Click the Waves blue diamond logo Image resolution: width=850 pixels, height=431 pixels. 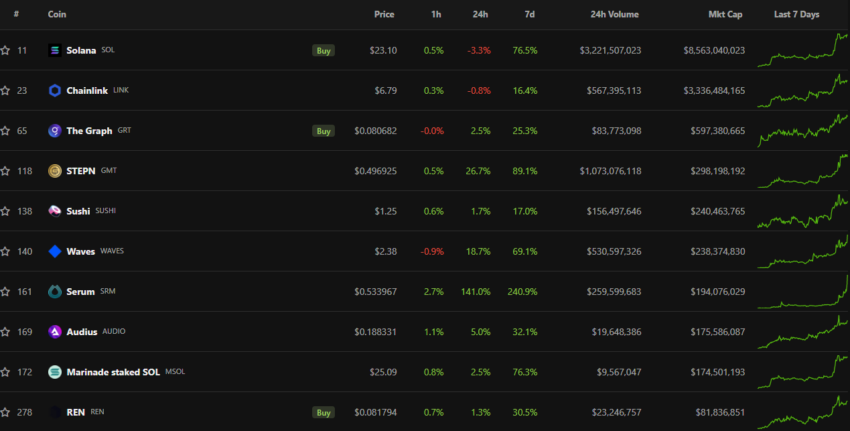[55, 252]
